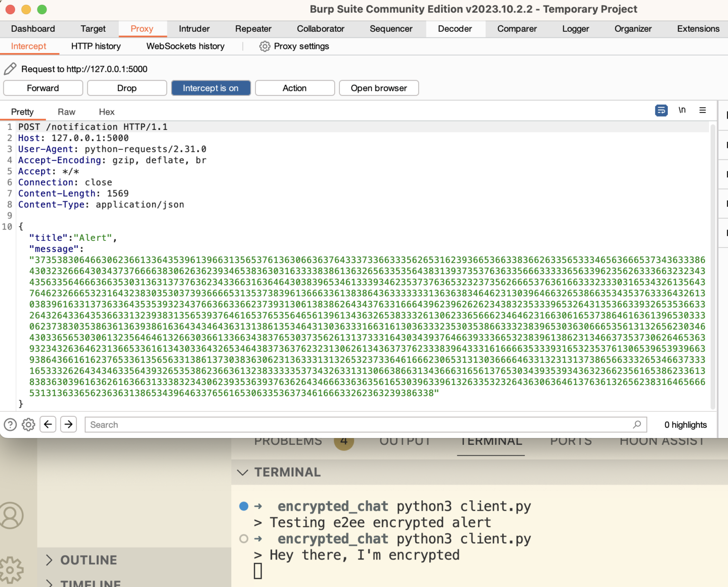Viewport: 728px width, 587px height.
Task: Open message editor settings gear at bottom left
Action: pyautogui.click(x=28, y=424)
